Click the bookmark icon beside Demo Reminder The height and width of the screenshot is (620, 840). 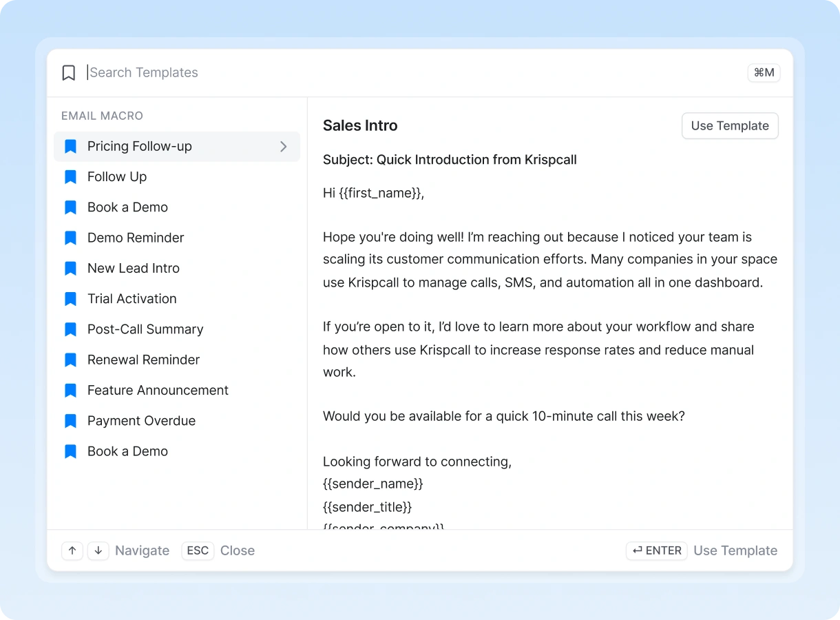coord(70,238)
